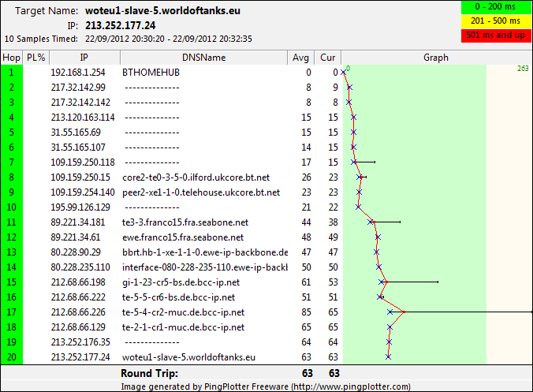Click te-2-1-cr1-muc.de.bcc-ip.net DNS name

click(x=183, y=327)
